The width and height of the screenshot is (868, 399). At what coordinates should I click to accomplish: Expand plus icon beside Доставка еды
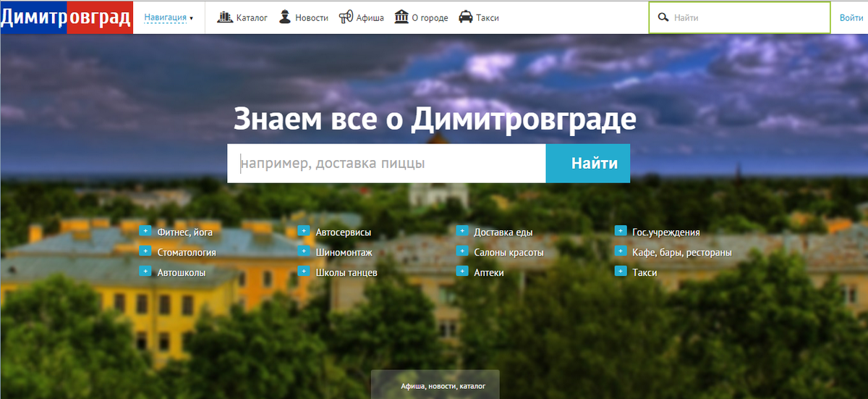click(x=461, y=231)
